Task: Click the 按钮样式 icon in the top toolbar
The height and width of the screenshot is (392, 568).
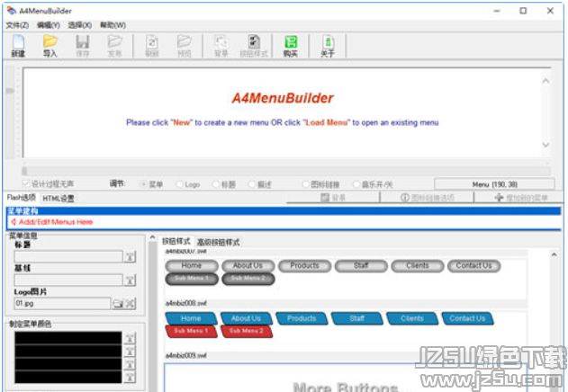Action: tap(254, 46)
